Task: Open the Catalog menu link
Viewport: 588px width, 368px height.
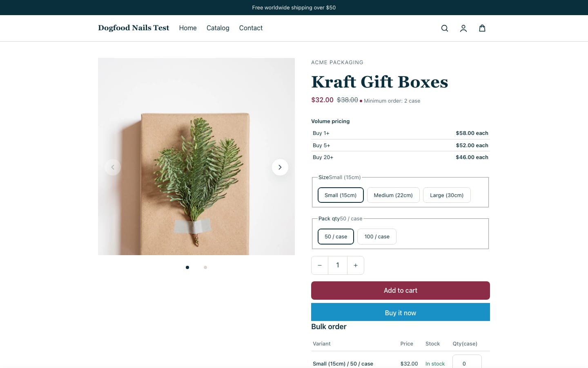Action: point(218,28)
